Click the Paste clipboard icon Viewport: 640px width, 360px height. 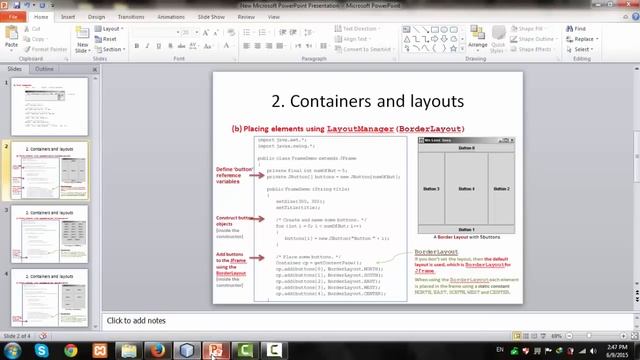point(11,33)
